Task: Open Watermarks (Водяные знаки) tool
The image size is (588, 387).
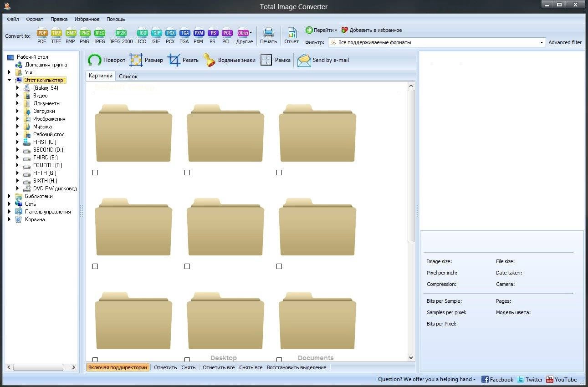Action: [x=230, y=60]
